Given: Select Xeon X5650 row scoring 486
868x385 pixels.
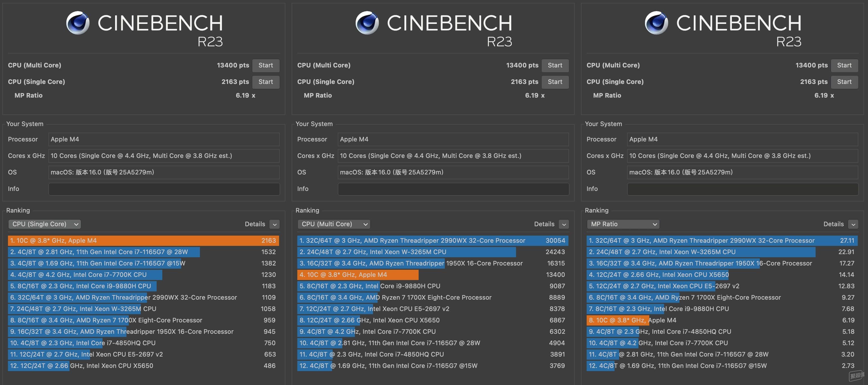Looking at the screenshot, I should pyautogui.click(x=144, y=366).
